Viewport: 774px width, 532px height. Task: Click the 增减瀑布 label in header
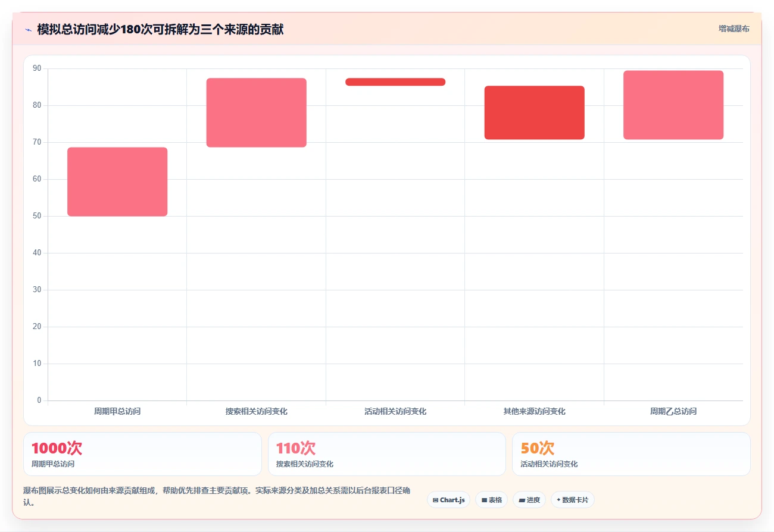[x=734, y=29]
